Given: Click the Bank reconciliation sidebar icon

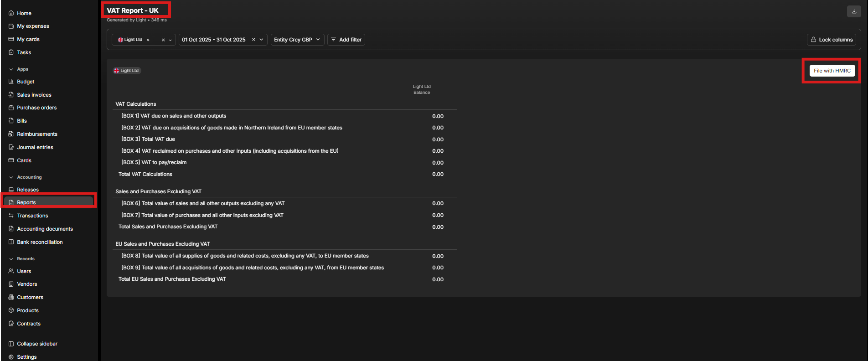Looking at the screenshot, I should click(x=11, y=242).
